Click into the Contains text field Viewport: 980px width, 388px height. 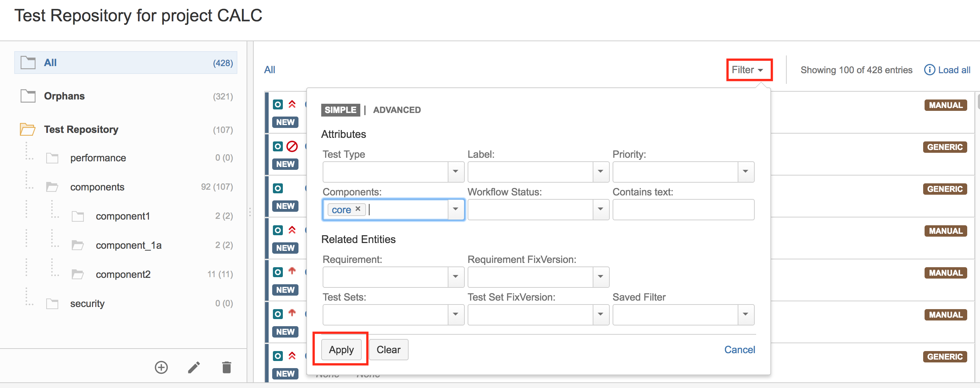[683, 209]
